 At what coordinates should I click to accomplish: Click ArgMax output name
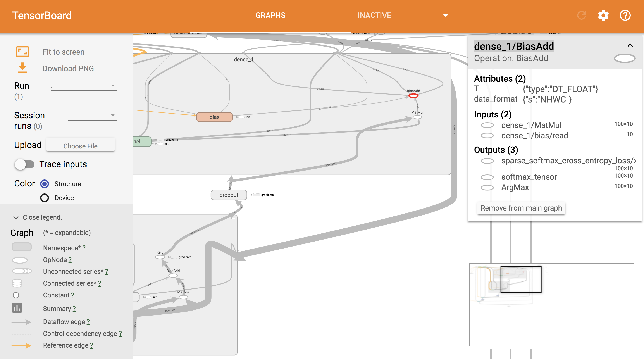coord(515,188)
